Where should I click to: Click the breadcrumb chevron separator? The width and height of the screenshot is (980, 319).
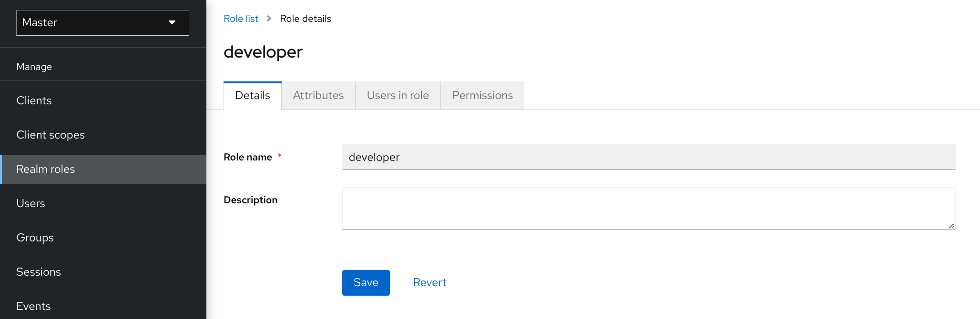click(x=269, y=19)
